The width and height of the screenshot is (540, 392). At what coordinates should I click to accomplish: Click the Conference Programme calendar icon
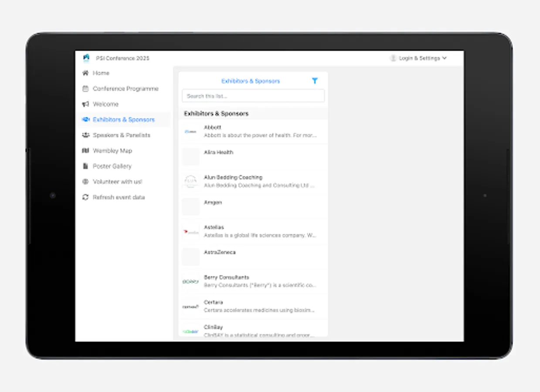85,88
